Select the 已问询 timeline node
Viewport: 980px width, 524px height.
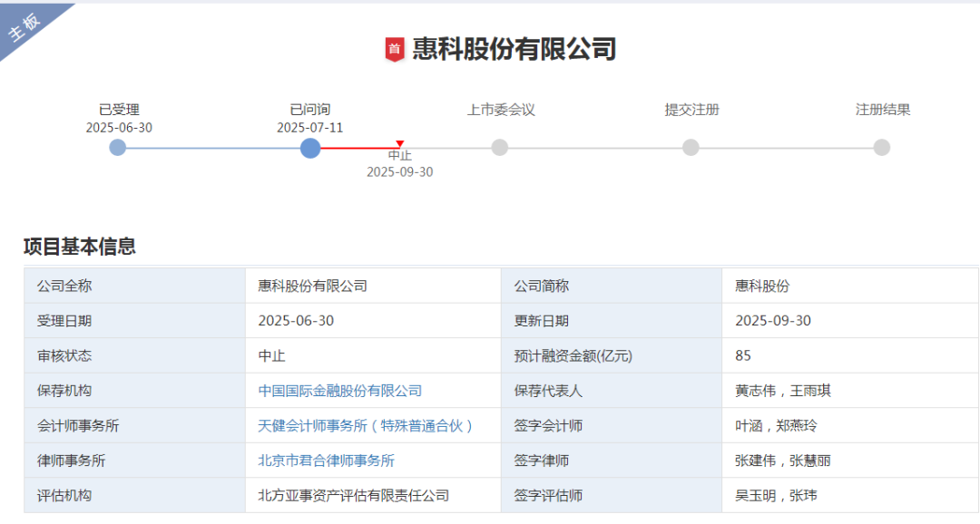(310, 148)
